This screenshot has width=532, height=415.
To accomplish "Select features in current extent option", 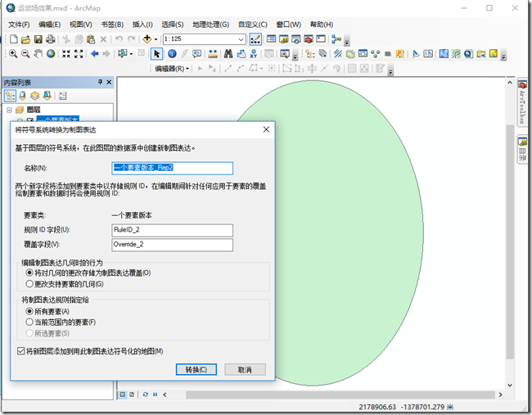I will tap(61, 322).
